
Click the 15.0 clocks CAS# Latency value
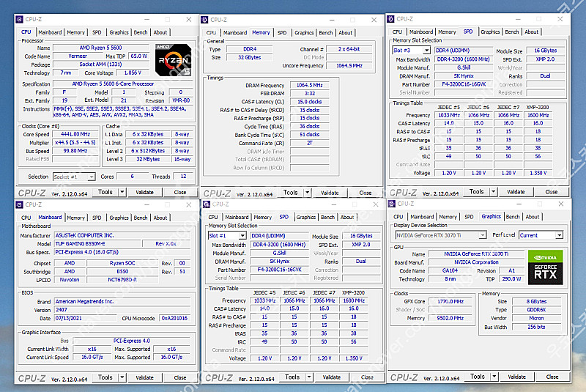point(309,102)
